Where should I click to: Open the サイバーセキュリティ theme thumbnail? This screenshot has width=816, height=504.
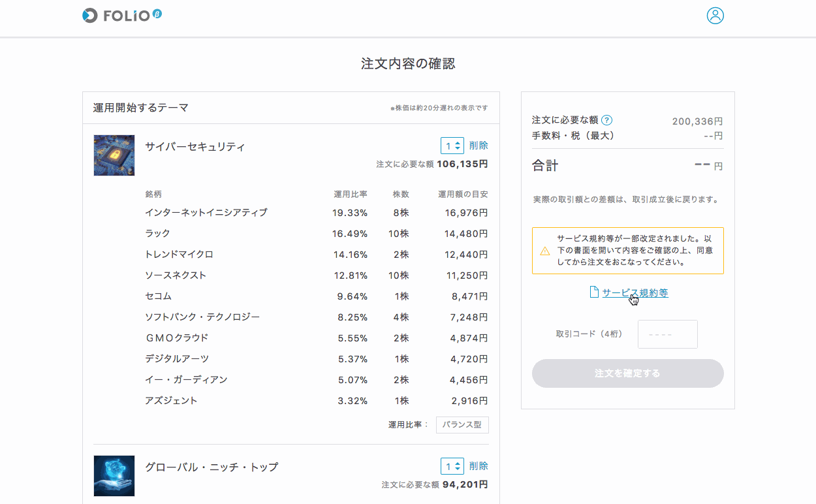tap(114, 155)
